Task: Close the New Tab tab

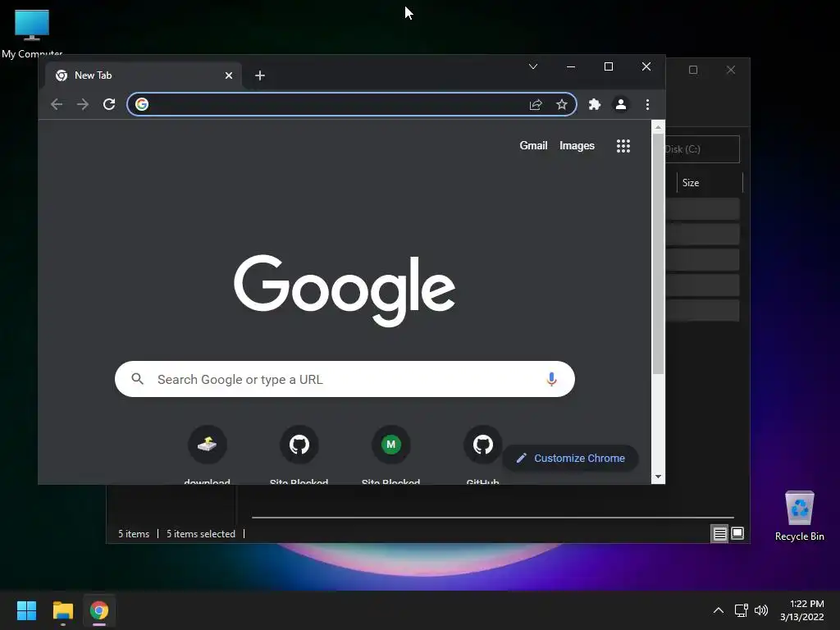Action: [229, 75]
